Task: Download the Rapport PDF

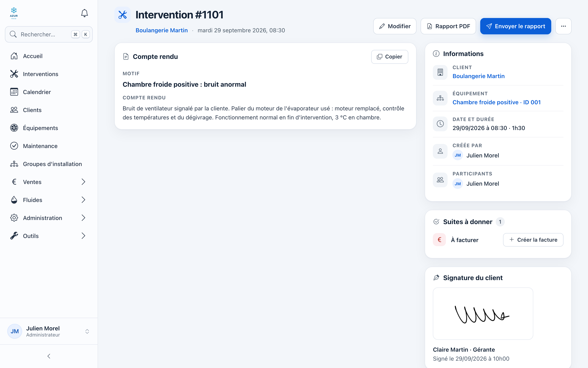Action: tap(448, 26)
